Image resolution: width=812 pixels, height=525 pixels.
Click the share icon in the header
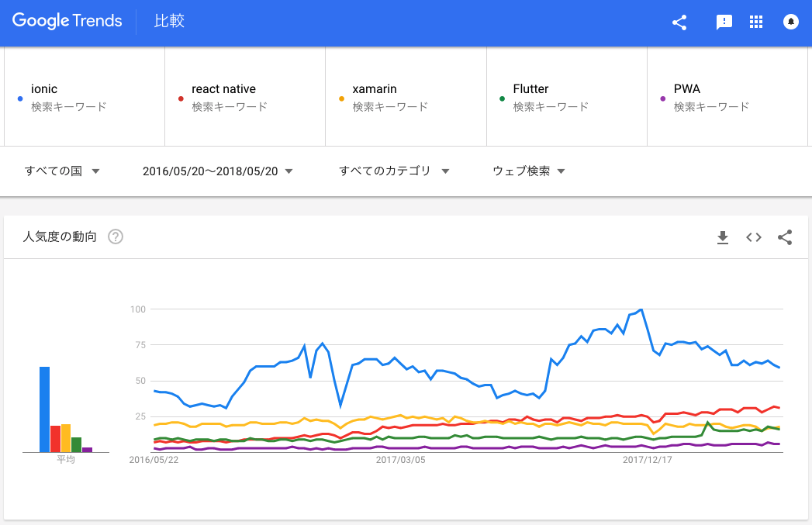(x=679, y=22)
